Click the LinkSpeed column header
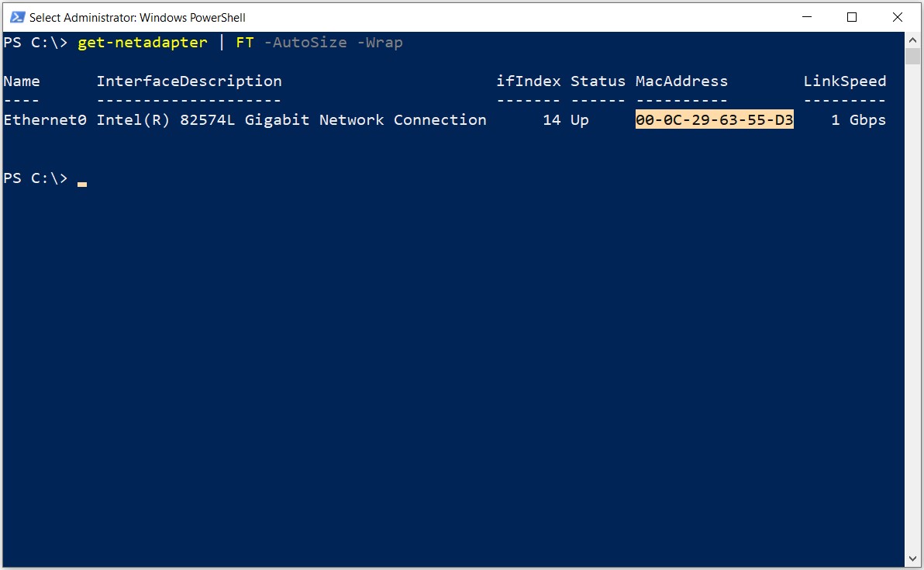 point(844,81)
